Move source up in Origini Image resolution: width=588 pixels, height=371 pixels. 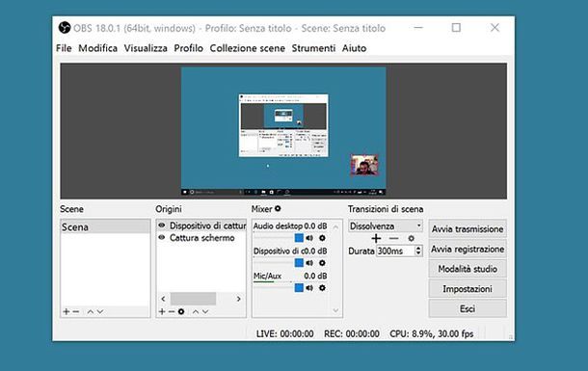tap(196, 311)
